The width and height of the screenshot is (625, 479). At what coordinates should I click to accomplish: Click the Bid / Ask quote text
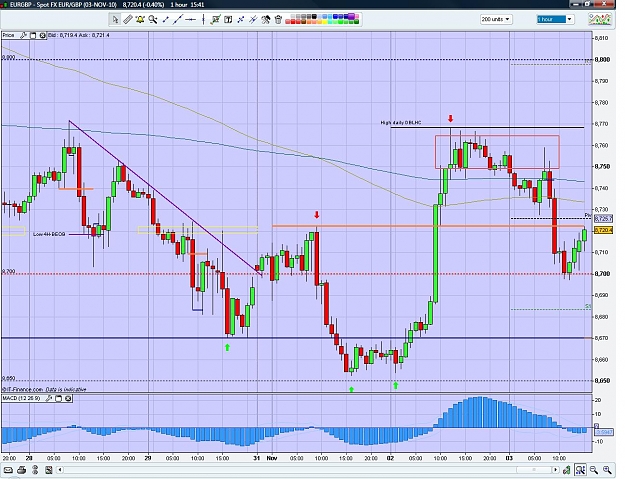click(79, 35)
